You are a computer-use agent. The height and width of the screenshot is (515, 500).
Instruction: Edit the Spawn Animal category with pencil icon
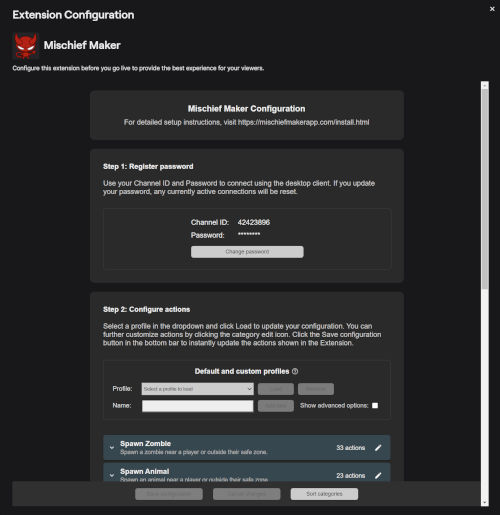(378, 475)
